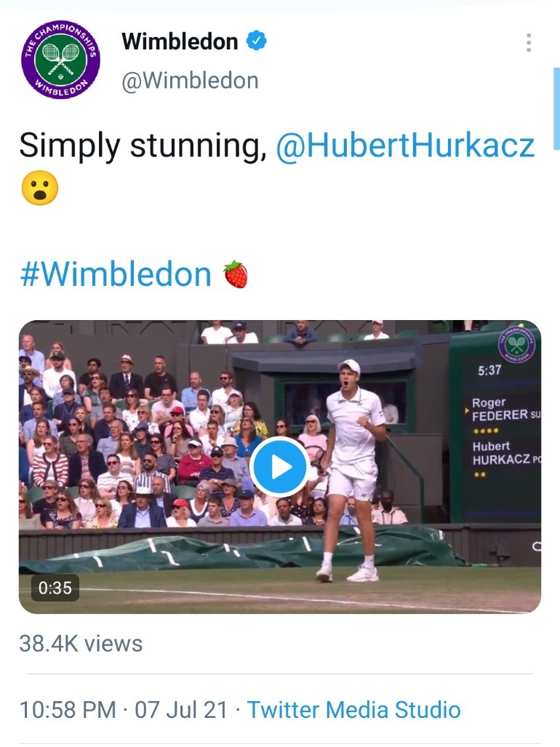This screenshot has height=747, width=560.
Task: Click the 0:35 video duration badge
Action: point(55,588)
